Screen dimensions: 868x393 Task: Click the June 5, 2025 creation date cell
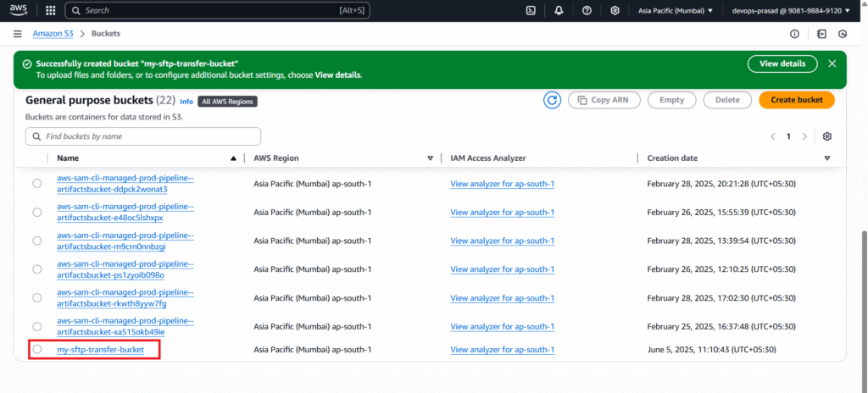711,350
